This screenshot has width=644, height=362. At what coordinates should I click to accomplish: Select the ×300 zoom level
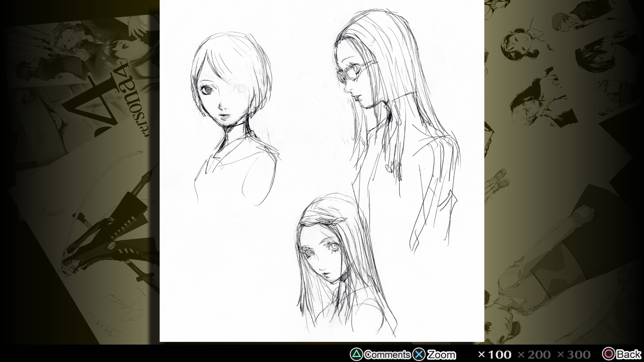574,354
